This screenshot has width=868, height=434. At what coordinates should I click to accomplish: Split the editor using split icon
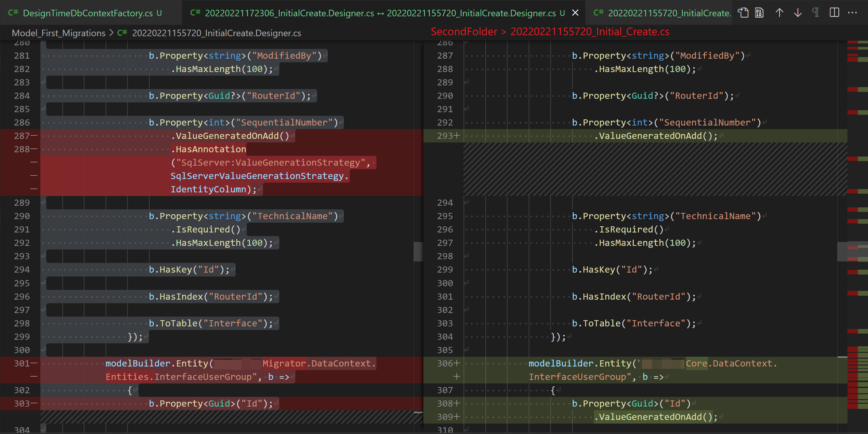834,13
